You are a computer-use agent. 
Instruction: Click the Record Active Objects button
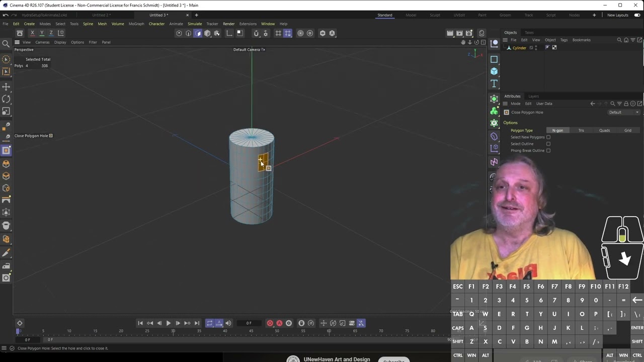(x=270, y=323)
